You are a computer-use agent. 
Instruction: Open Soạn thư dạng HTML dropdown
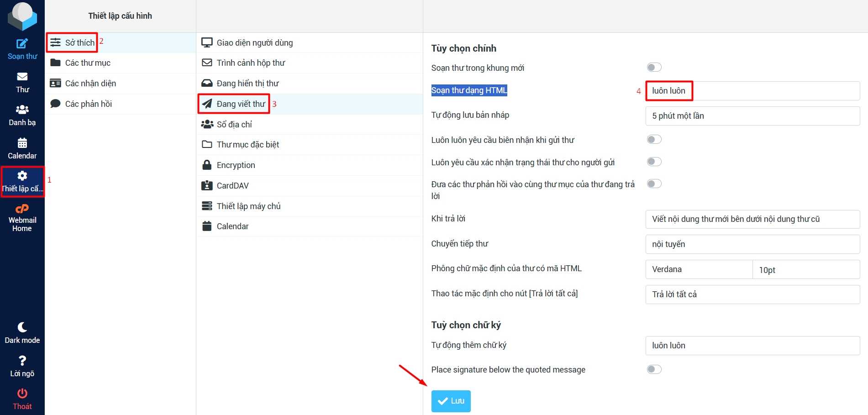[x=752, y=91]
